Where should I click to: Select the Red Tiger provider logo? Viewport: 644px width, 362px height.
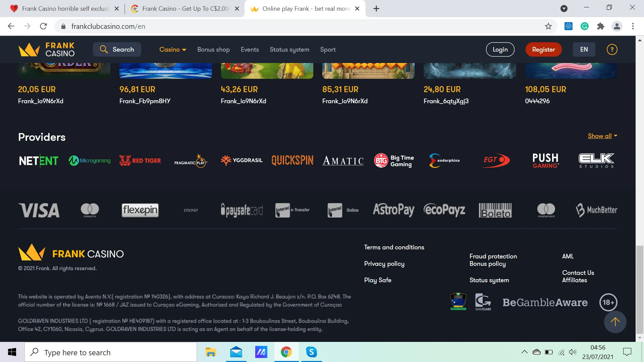point(140,161)
